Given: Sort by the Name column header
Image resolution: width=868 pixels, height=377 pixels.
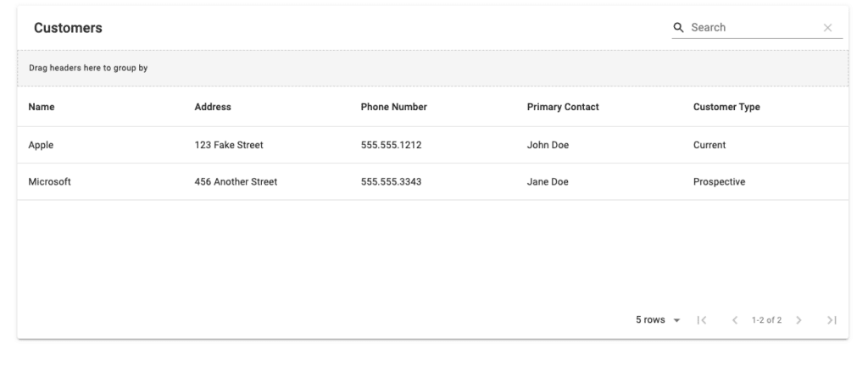Looking at the screenshot, I should click(x=42, y=107).
